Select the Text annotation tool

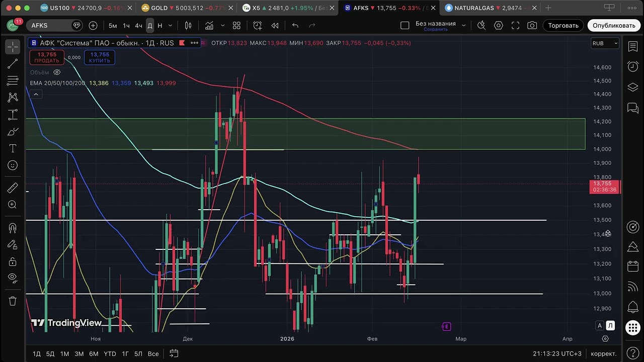point(13,148)
